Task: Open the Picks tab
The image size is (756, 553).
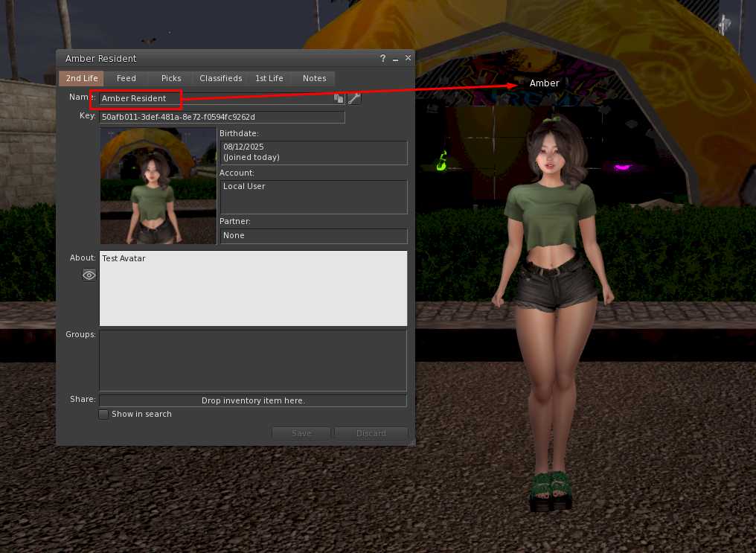Action: click(x=171, y=78)
